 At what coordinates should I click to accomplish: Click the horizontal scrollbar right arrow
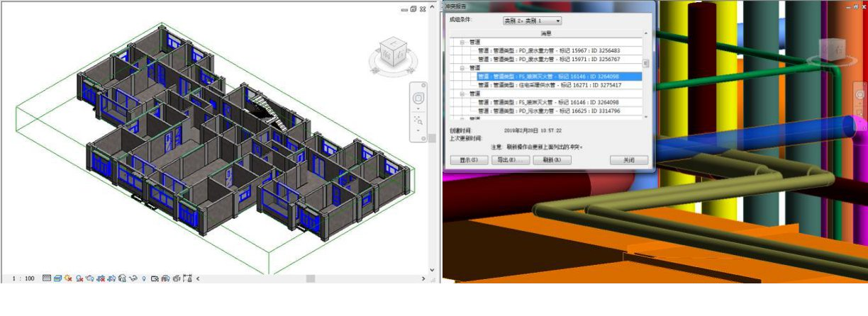(x=423, y=278)
